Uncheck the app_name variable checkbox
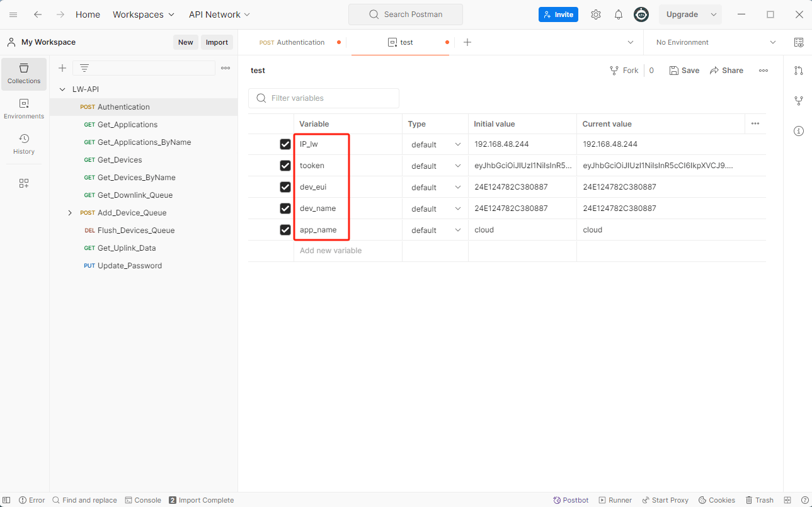This screenshot has height=507, width=812. 285,230
